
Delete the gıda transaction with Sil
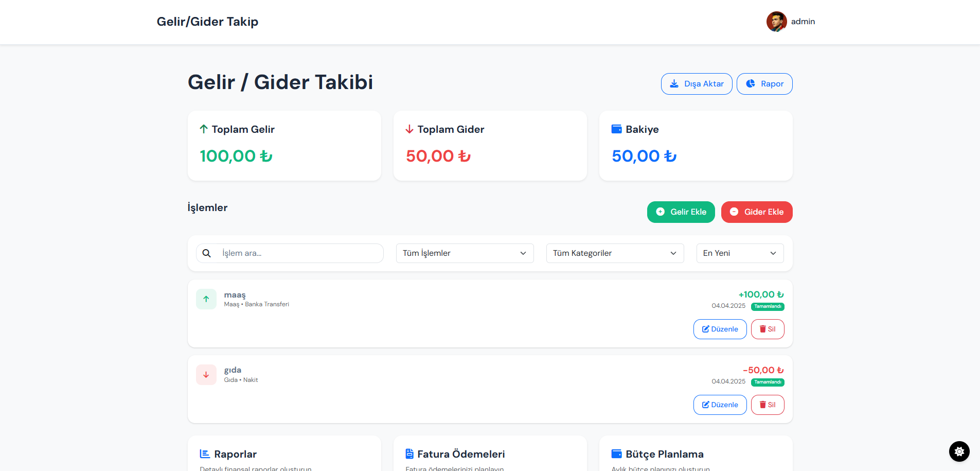[x=768, y=405]
